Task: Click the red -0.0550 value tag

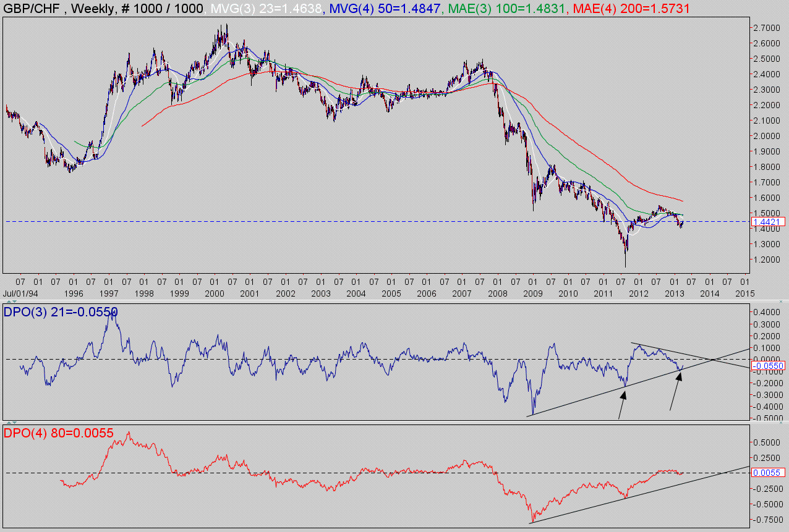Action: [x=768, y=366]
